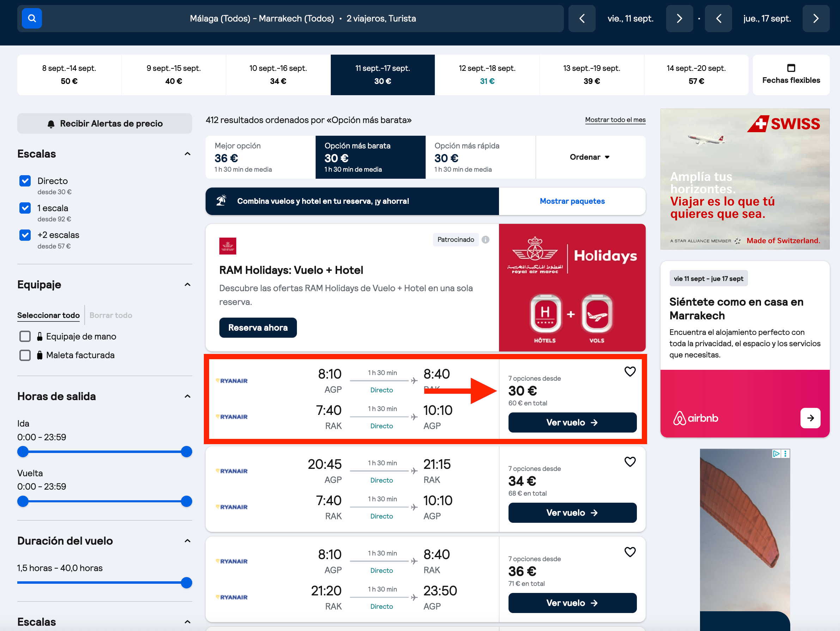Click the departure date vie., 11 sept.
This screenshot has width=840, height=631.
[631, 18]
